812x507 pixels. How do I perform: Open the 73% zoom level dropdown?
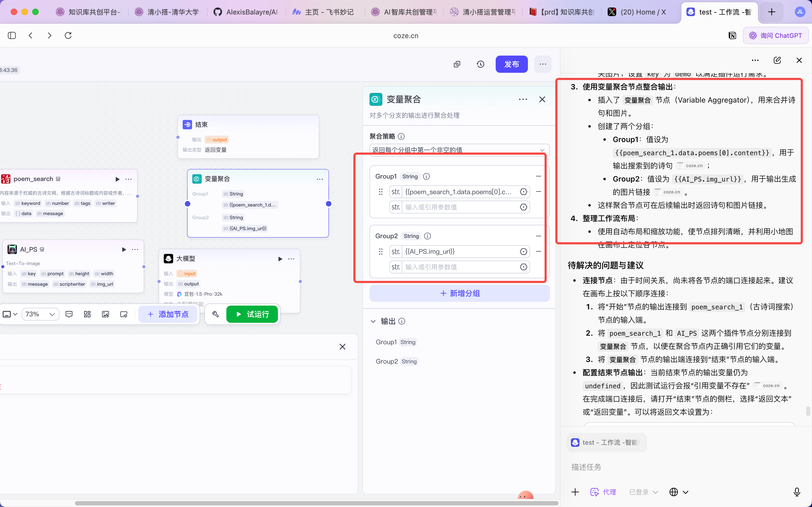pos(40,314)
